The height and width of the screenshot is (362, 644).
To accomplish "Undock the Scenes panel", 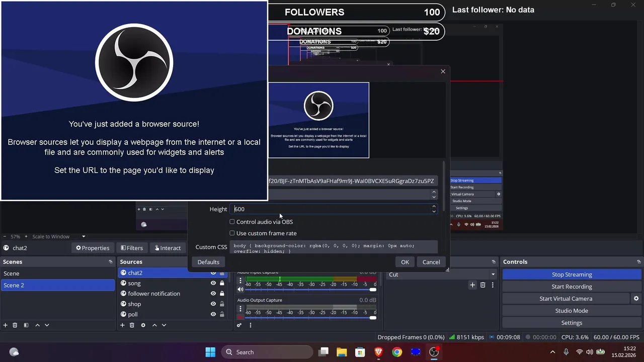I will (111, 262).
